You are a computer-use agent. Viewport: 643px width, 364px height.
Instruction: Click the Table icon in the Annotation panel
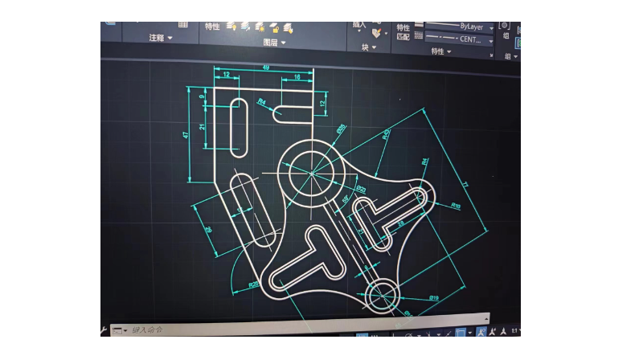182,26
